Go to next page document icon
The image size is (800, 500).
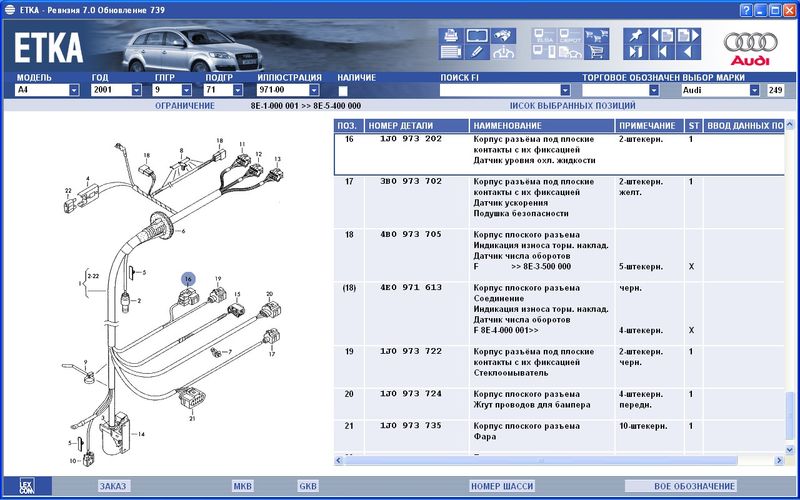click(x=688, y=36)
